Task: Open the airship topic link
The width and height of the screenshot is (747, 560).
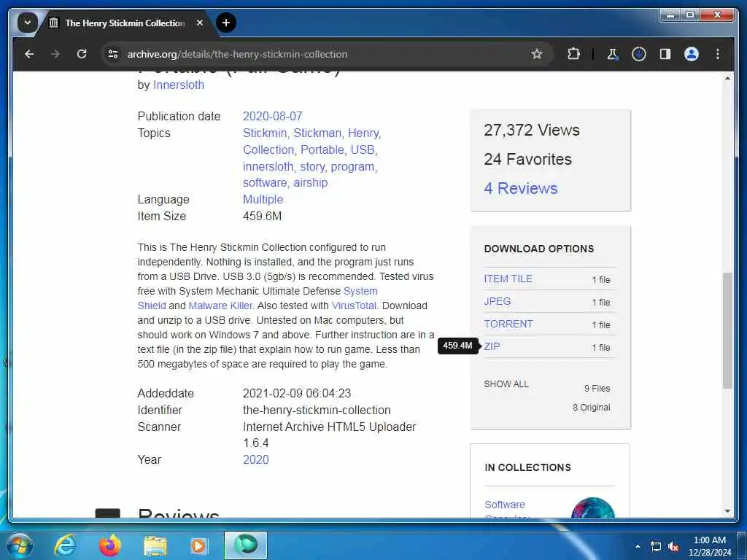Action: 311,183
